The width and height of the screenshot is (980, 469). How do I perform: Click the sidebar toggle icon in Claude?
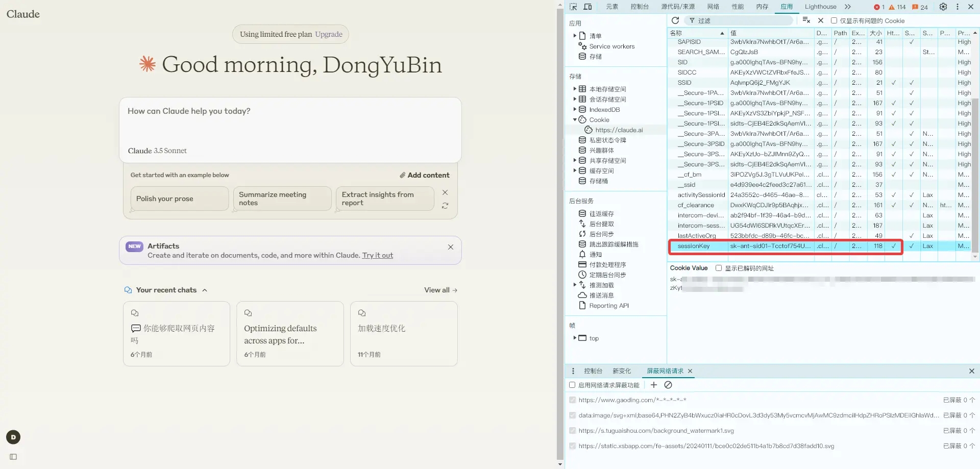13,457
